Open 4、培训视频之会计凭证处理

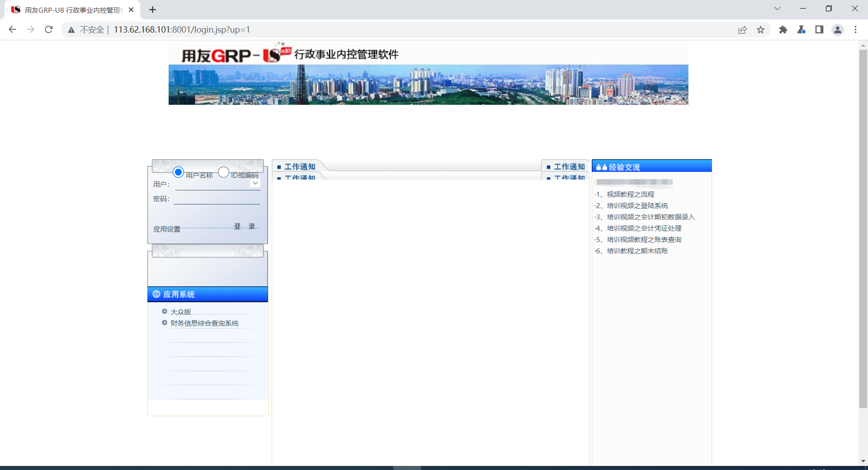tap(639, 228)
